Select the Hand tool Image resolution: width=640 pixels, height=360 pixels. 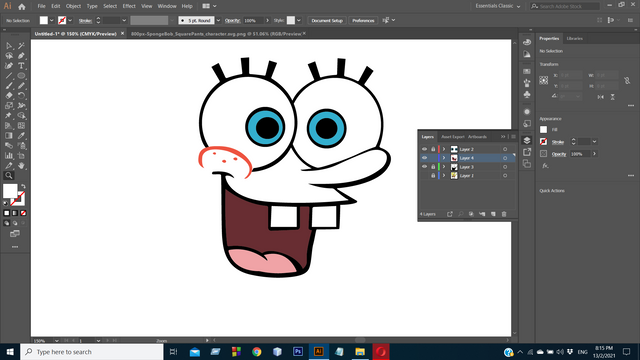[x=21, y=166]
